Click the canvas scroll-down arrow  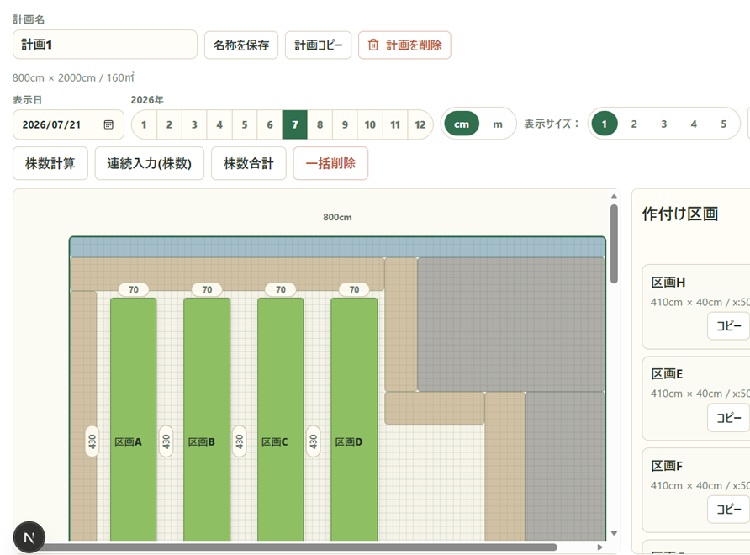click(614, 533)
